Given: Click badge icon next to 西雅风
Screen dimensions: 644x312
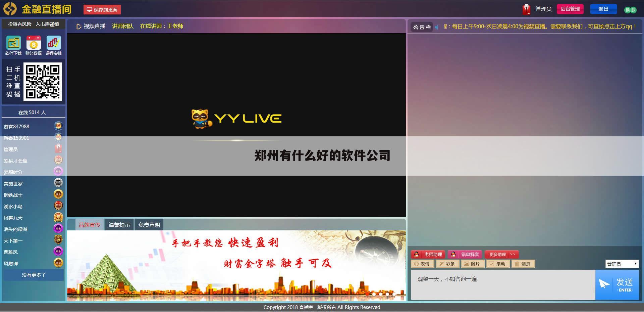Looking at the screenshot, I should coord(58,252).
